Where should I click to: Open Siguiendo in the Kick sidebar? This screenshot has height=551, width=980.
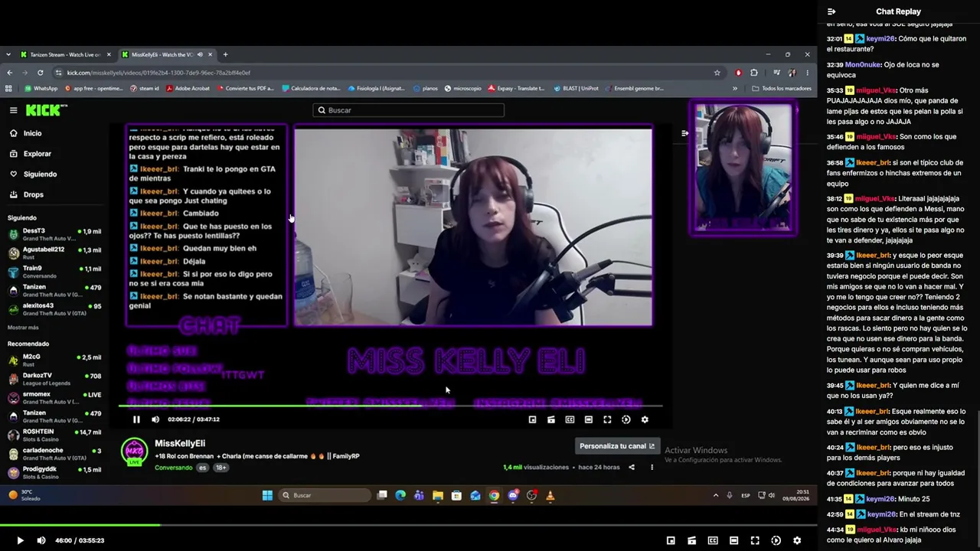34,174
